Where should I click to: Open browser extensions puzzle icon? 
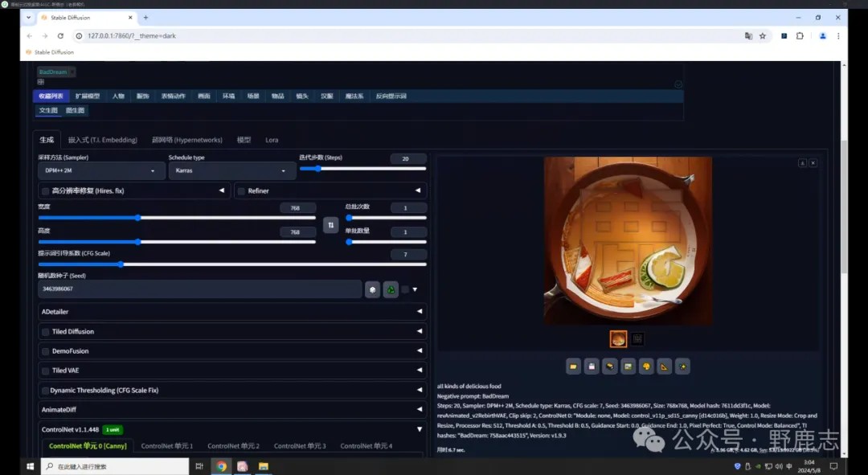800,36
